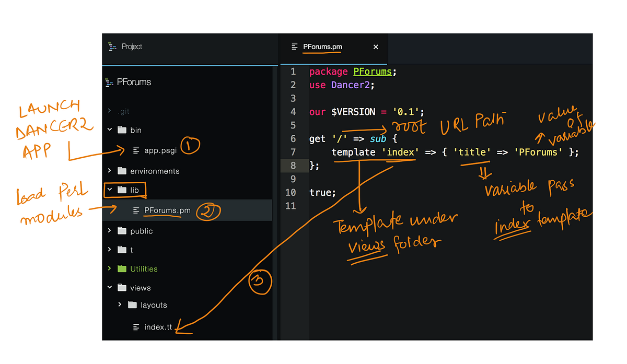Viewport: 627px width, 364px height.
Task: Collapse the bin folder
Action: [x=109, y=130]
